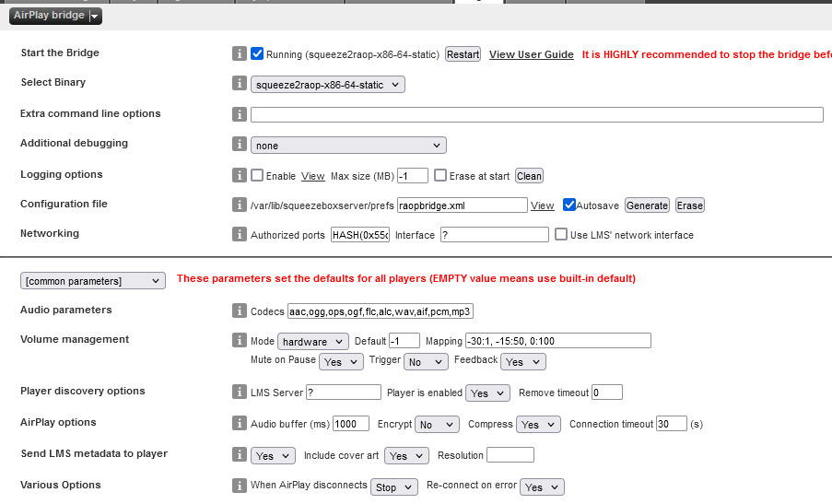Click info icon for Send LMS metadata
This screenshot has width=832, height=504.
click(240, 454)
